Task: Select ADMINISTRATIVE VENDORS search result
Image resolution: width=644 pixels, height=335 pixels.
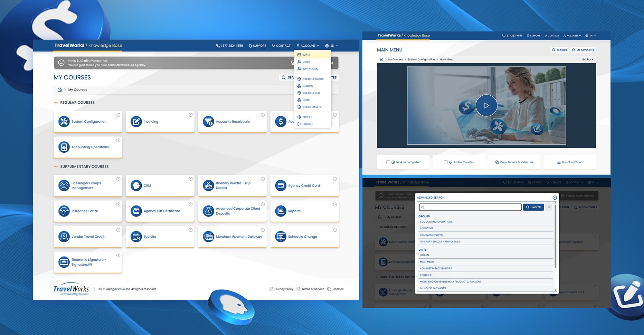Action: [486, 268]
